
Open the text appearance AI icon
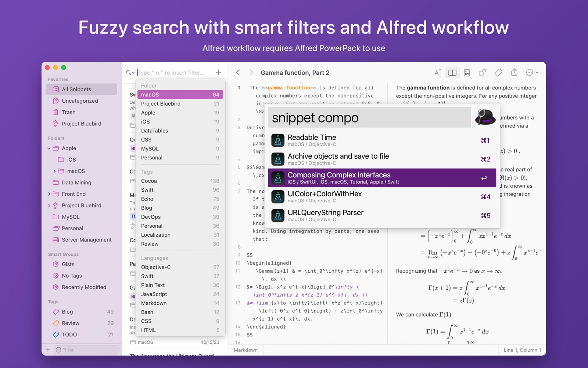(438, 73)
